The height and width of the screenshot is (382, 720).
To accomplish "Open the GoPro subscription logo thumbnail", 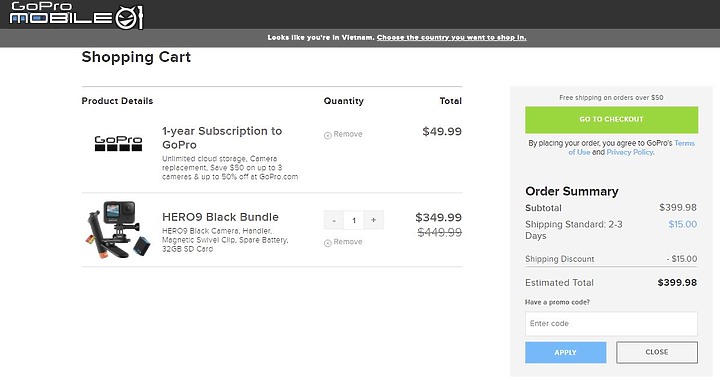I will pyautogui.click(x=118, y=143).
